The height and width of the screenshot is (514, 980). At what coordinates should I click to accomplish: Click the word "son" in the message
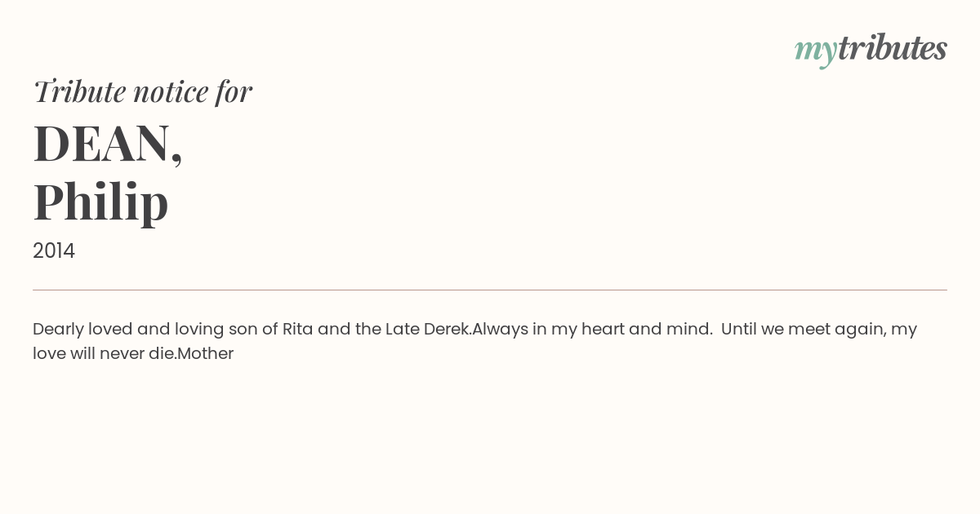[x=243, y=330]
